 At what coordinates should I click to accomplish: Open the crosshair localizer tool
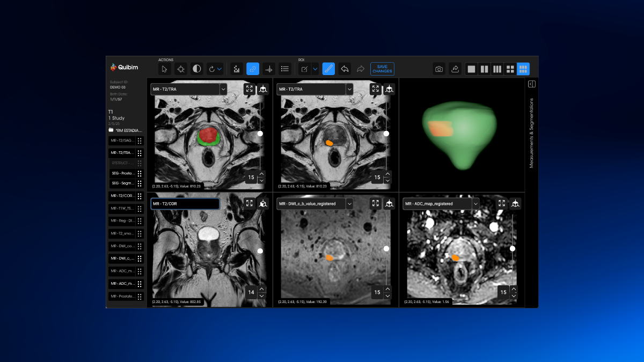click(269, 69)
